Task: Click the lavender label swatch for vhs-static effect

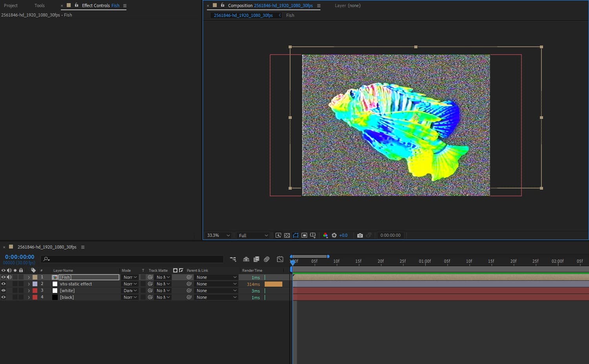Action: pyautogui.click(x=35, y=284)
